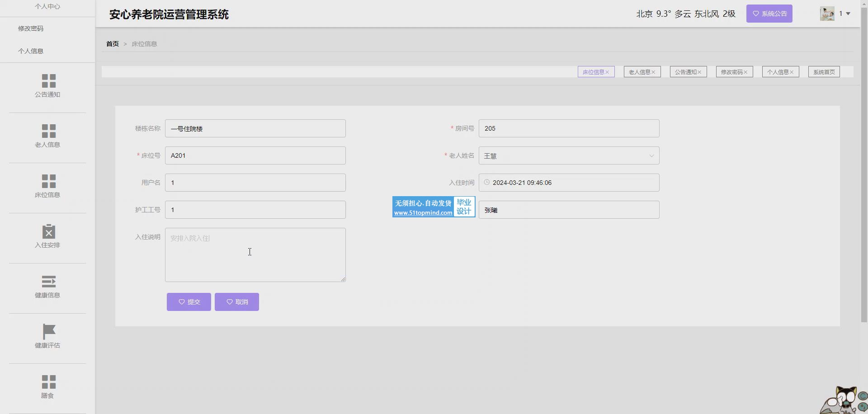Go to 首页 breadcrumb link
The height and width of the screenshot is (414, 868).
click(113, 44)
